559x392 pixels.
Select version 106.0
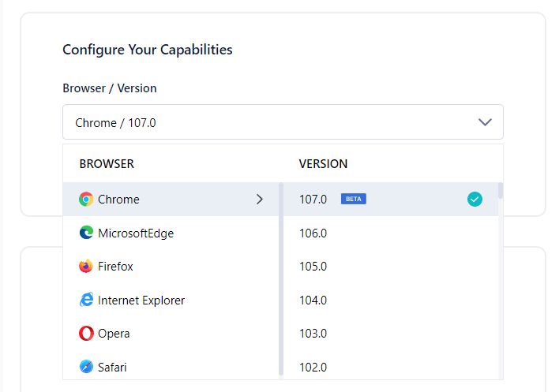click(391, 233)
